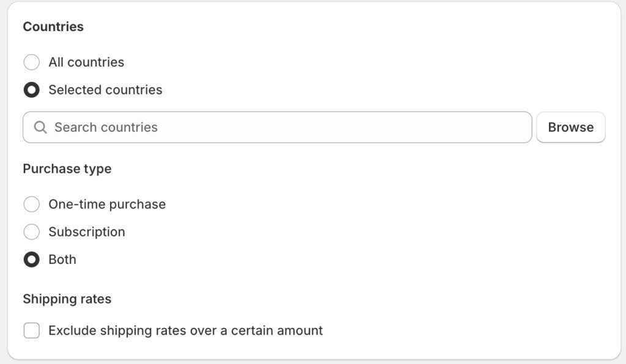Screen dimensions: 626x364
Task: Click the word "Browse" on the button
Action: [570, 127]
